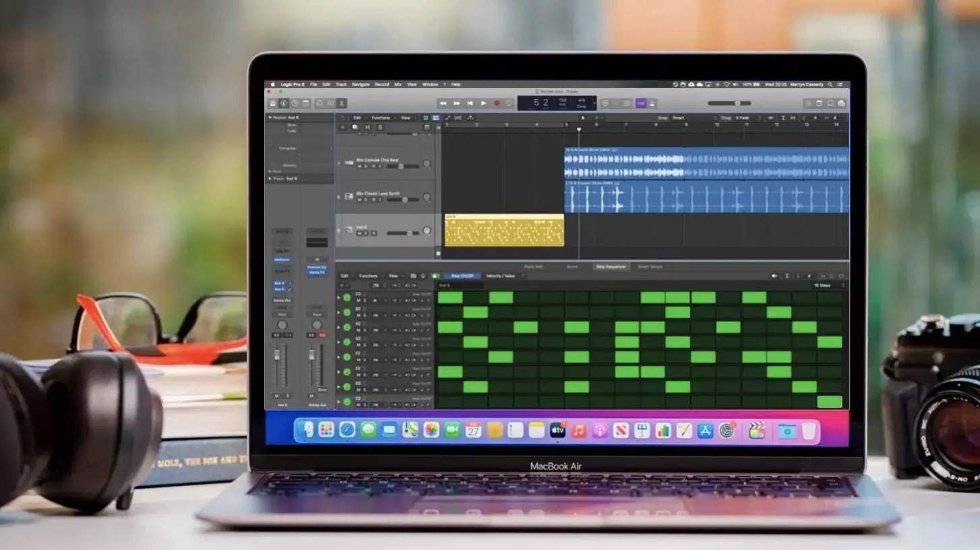Image resolution: width=980 pixels, height=550 pixels.
Task: Start playback with the Play button
Action: (483, 103)
